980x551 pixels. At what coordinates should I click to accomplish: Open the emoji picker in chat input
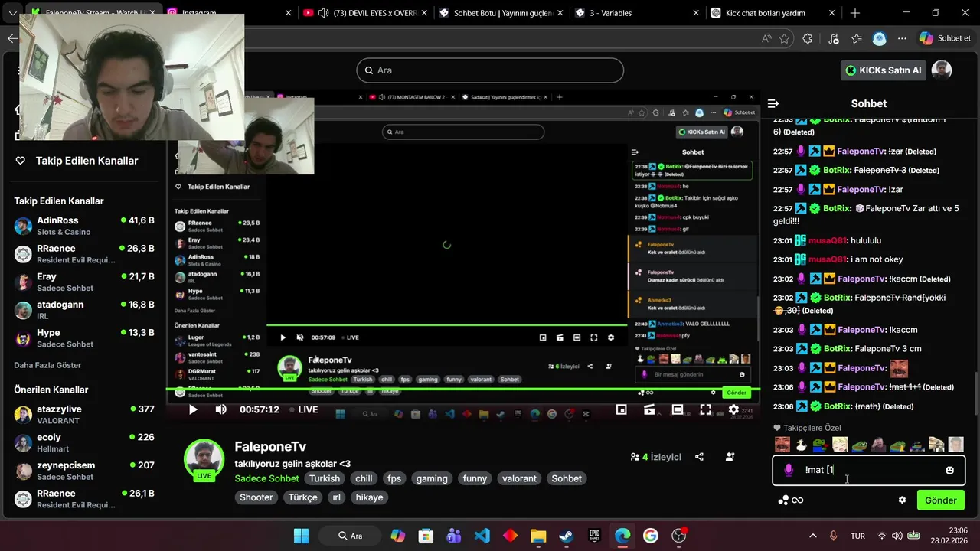[x=949, y=470]
